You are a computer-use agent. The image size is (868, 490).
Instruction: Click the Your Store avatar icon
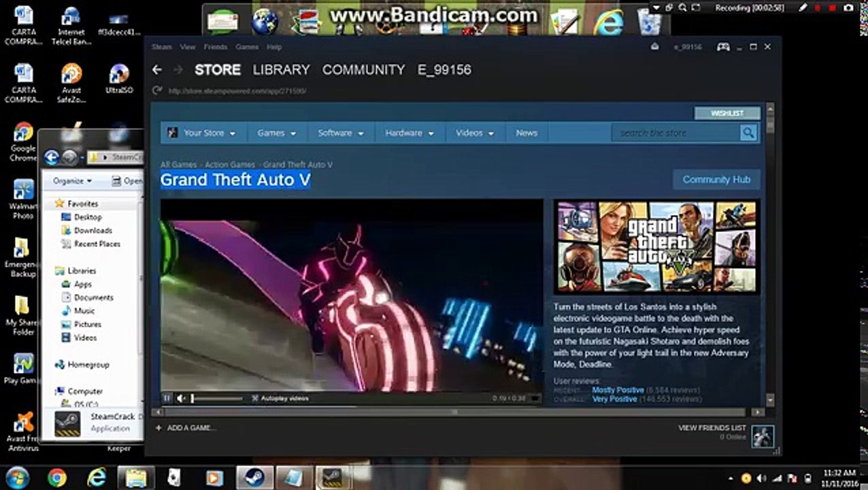pos(173,133)
